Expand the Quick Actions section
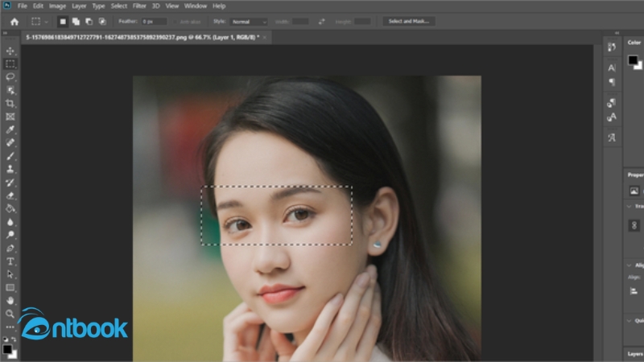Screen dimensions: 644x362 (x=630, y=320)
